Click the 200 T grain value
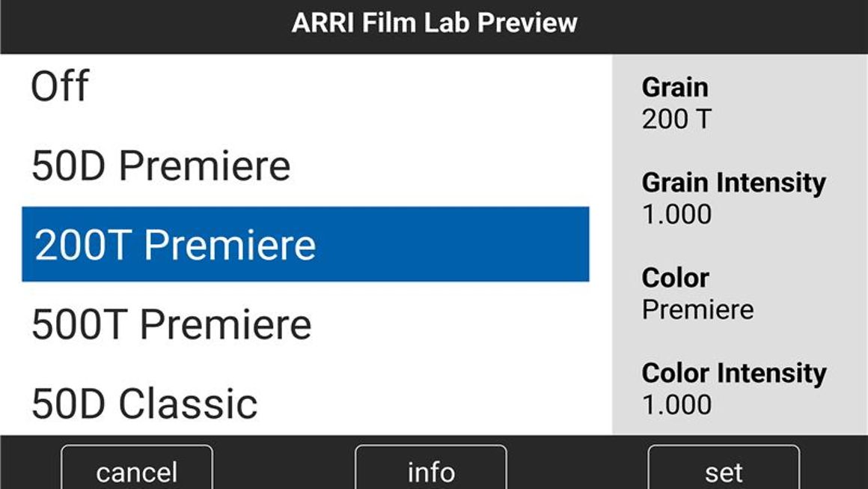This screenshot has width=868, height=489. click(676, 119)
